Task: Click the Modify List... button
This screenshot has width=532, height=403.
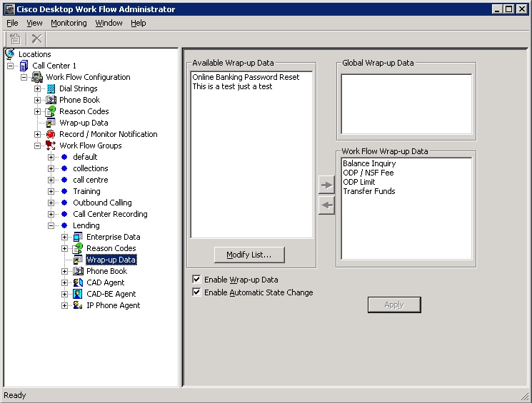Action: (x=249, y=255)
